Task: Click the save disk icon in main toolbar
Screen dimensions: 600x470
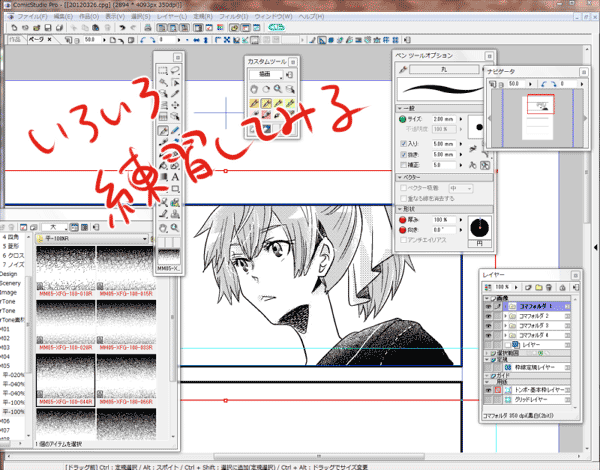Action: coord(48,28)
